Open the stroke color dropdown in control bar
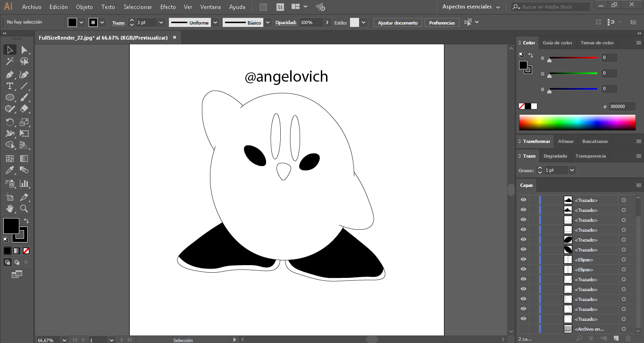Image resolution: width=644 pixels, height=343 pixels. pos(102,23)
